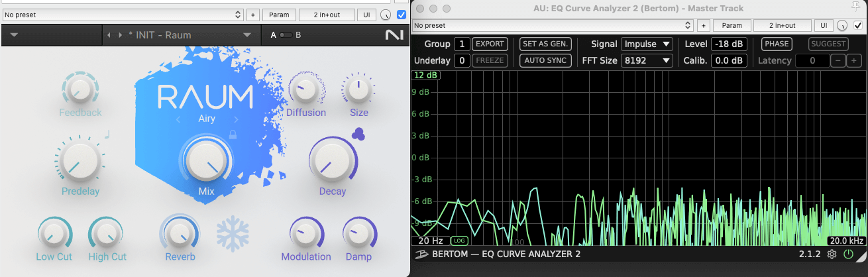Uncheck the EQ Curve Analyzer bypass checkbox

858,25
